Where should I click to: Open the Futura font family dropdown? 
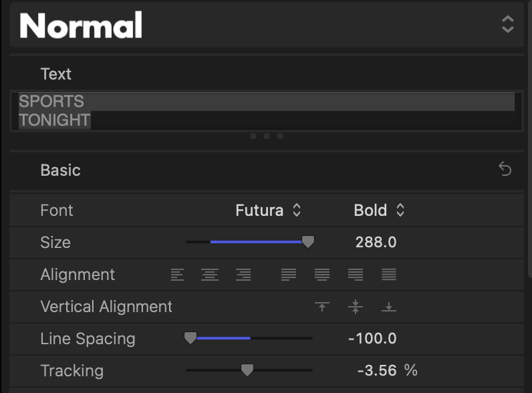(268, 211)
